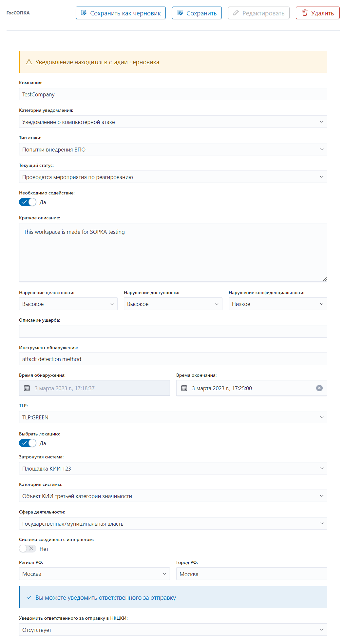Click the save icon on Сохранить button
This screenshot has height=644, width=344.
pos(180,13)
